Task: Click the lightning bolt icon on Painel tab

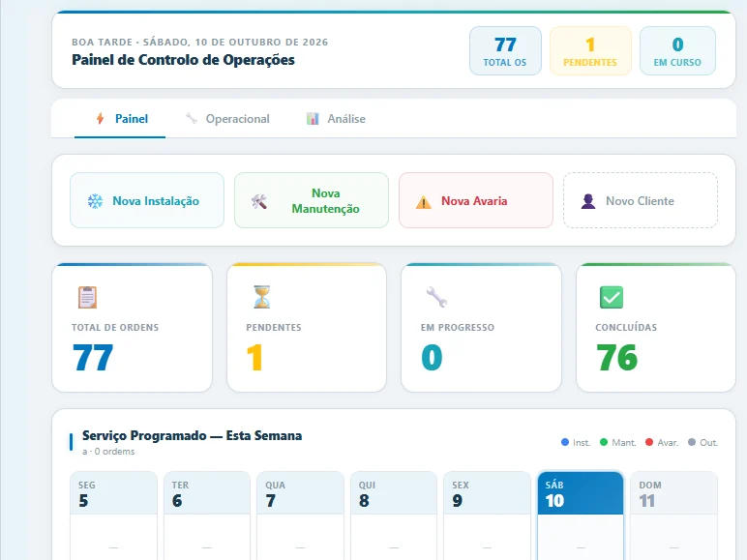Action: click(100, 119)
